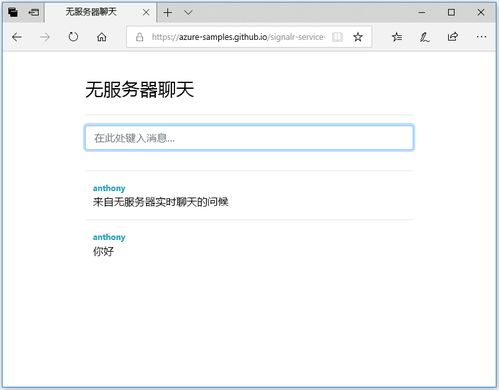The height and width of the screenshot is (390, 499).
Task: Minimize the browser window
Action: point(422,13)
